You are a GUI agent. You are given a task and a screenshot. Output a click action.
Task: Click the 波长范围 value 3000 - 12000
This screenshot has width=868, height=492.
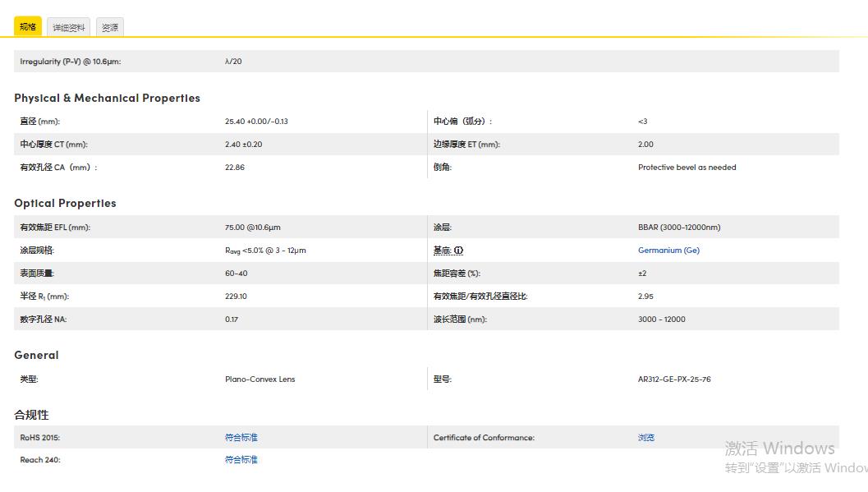(661, 319)
